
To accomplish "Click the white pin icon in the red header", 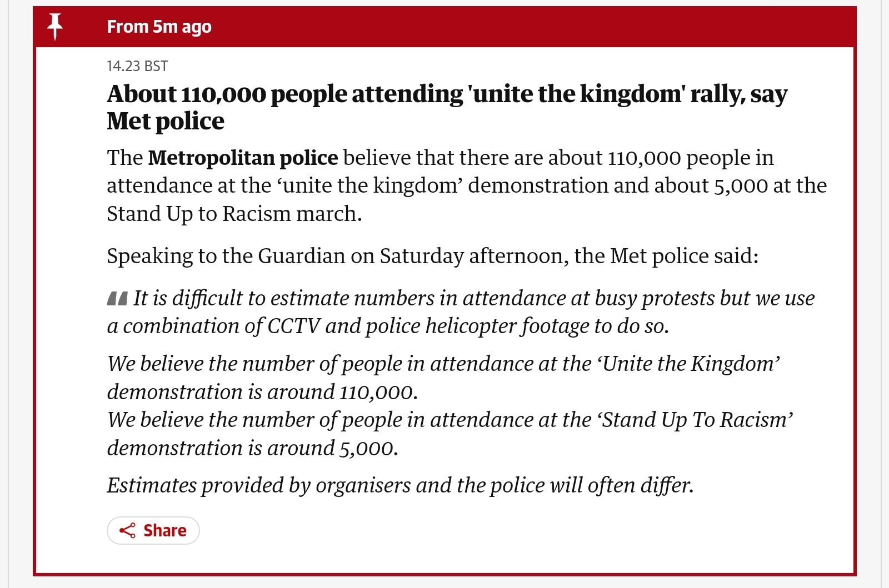I will tap(54, 26).
